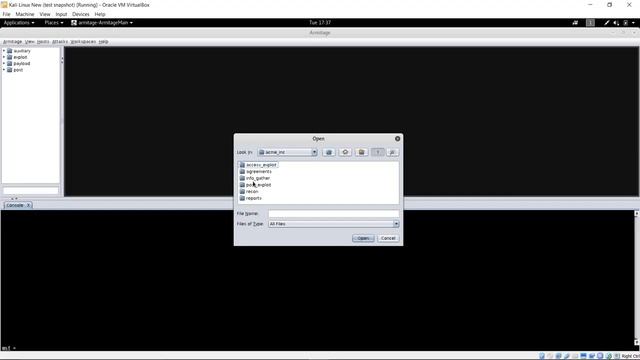640x360 pixels.
Task: Click the panel divider collapse arrows beside module tree
Action: [x=62, y=60]
